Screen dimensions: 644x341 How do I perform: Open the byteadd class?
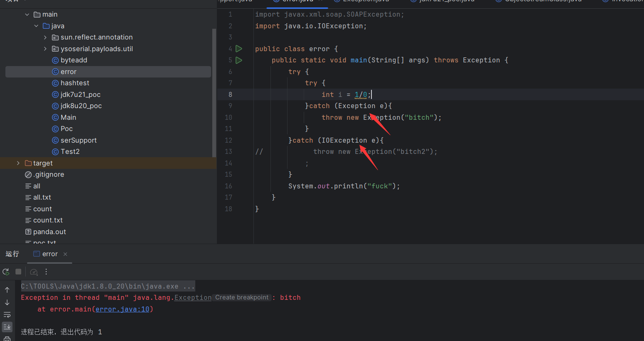(74, 60)
